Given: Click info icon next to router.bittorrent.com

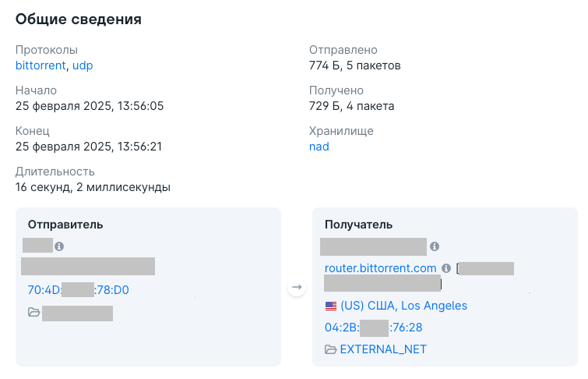Looking at the screenshot, I should point(446,268).
